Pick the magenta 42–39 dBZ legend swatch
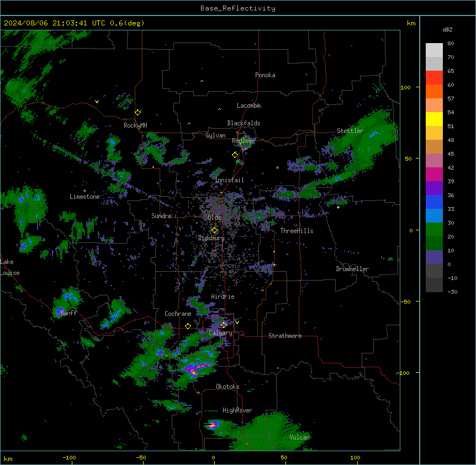This screenshot has height=465, width=476. (x=434, y=174)
